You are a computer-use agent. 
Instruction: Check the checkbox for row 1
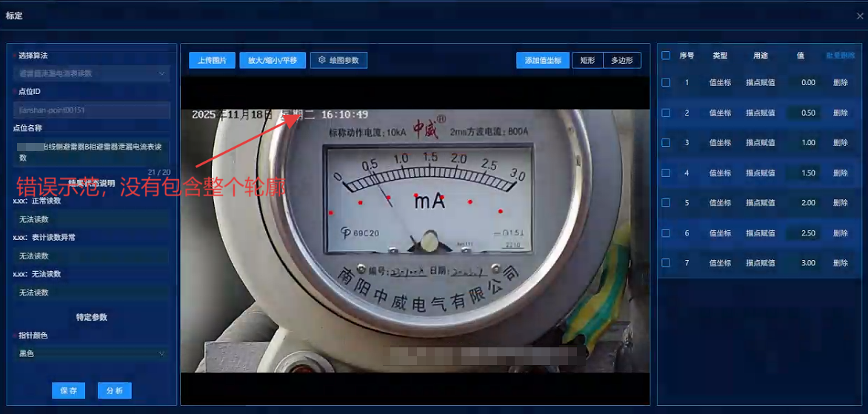coord(666,82)
